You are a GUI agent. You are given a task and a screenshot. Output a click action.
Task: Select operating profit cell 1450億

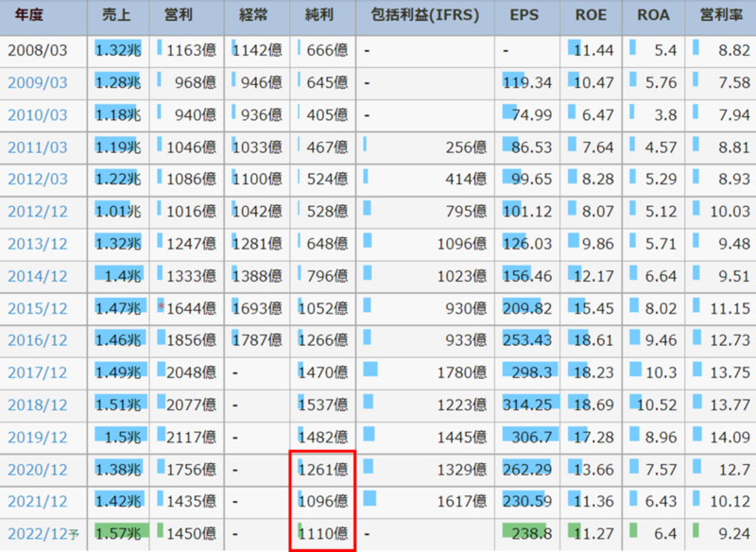pyautogui.click(x=186, y=534)
